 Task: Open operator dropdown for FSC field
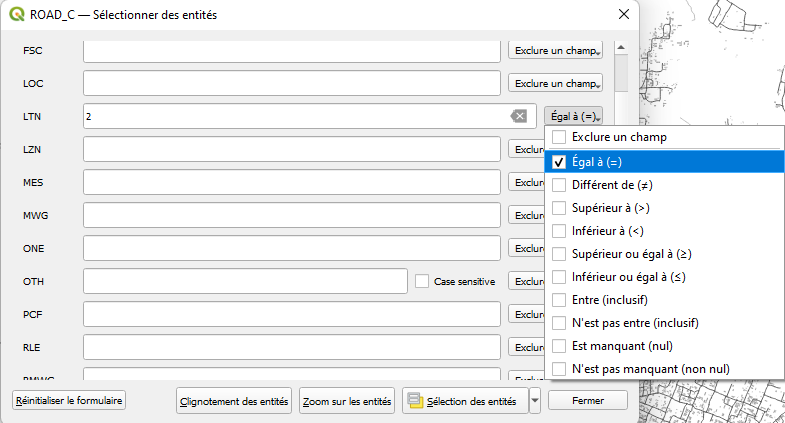tap(555, 51)
